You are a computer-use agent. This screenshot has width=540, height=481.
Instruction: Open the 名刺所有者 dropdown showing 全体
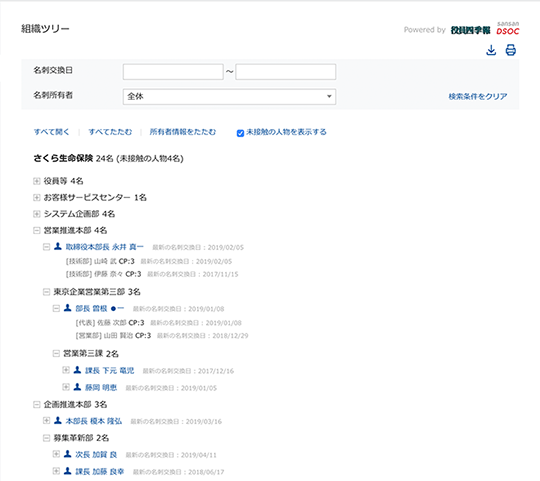coord(229,96)
